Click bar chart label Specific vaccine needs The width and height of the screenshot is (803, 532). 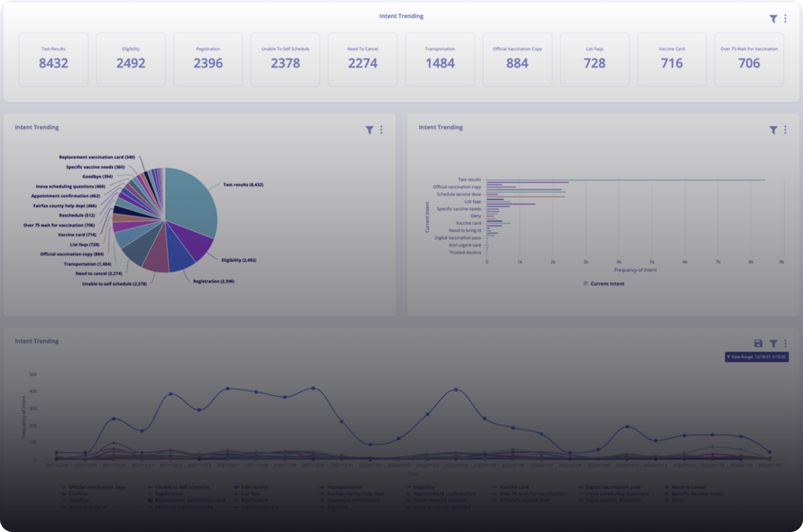tap(459, 209)
